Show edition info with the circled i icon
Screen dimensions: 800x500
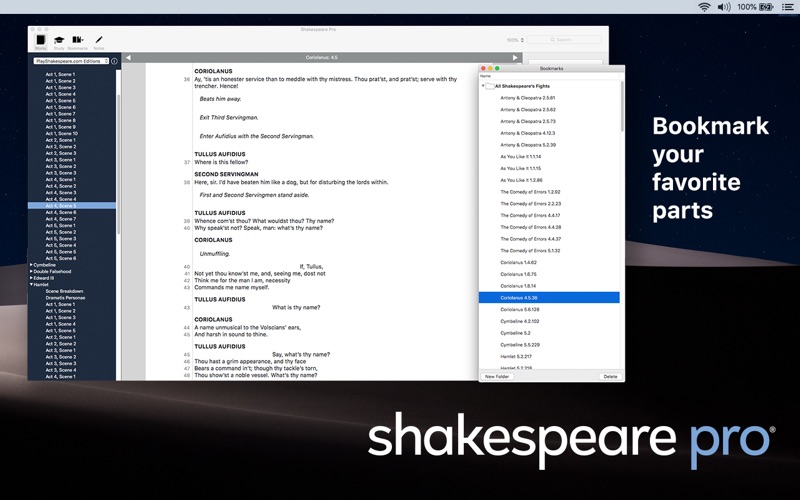click(x=114, y=61)
